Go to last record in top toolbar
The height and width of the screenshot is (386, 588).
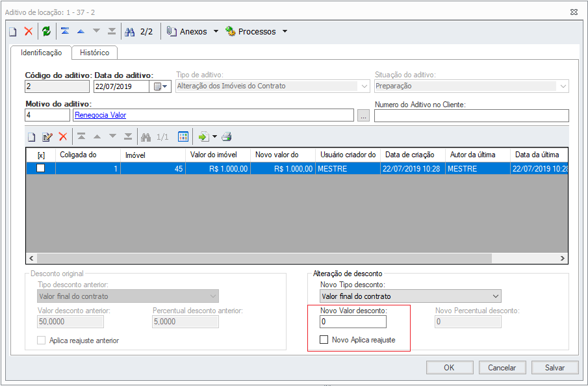pyautogui.click(x=112, y=31)
